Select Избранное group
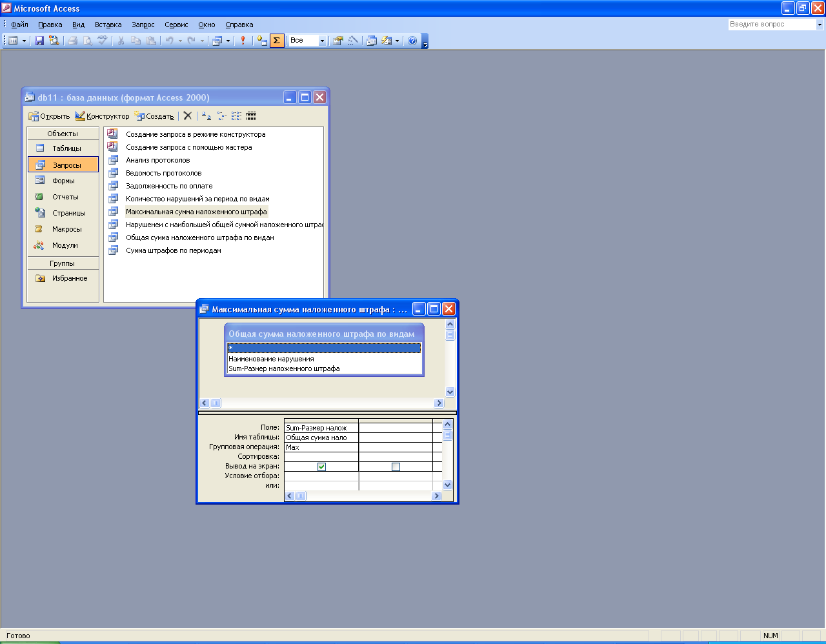The width and height of the screenshot is (826, 644). point(63,278)
